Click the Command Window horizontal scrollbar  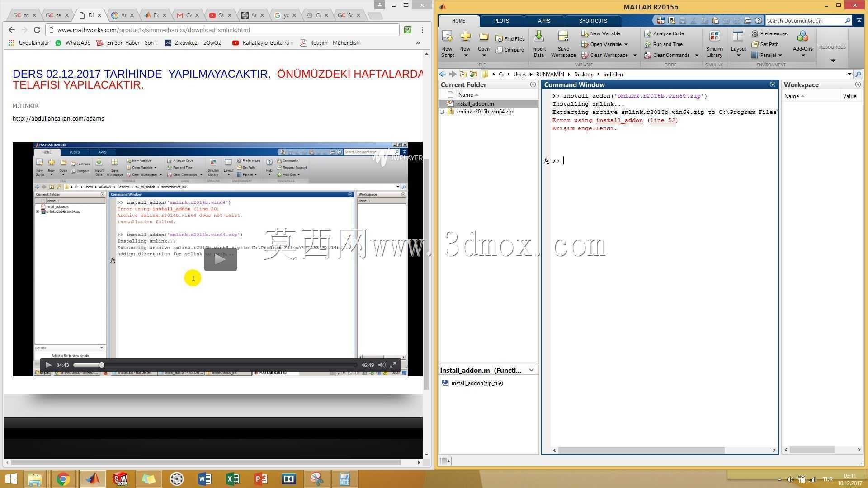[x=641, y=450]
